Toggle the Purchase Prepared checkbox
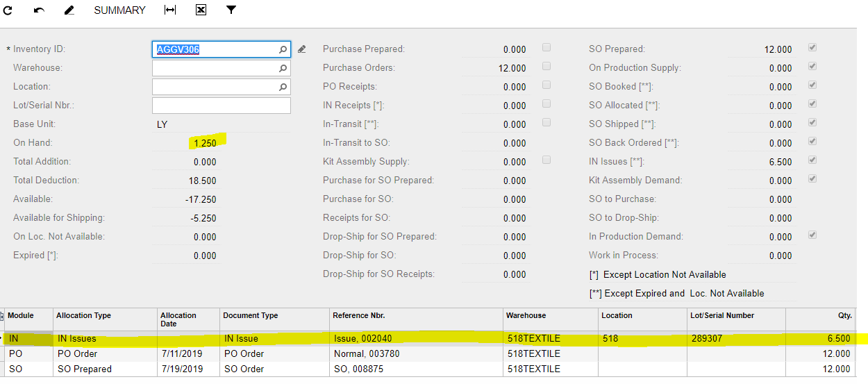The height and width of the screenshot is (384, 868). [x=546, y=48]
